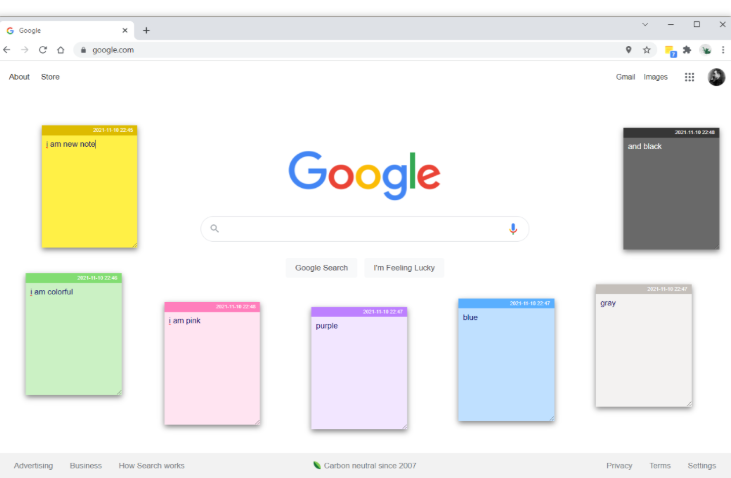
Task: Click the location pin icon in address bar
Action: point(628,50)
